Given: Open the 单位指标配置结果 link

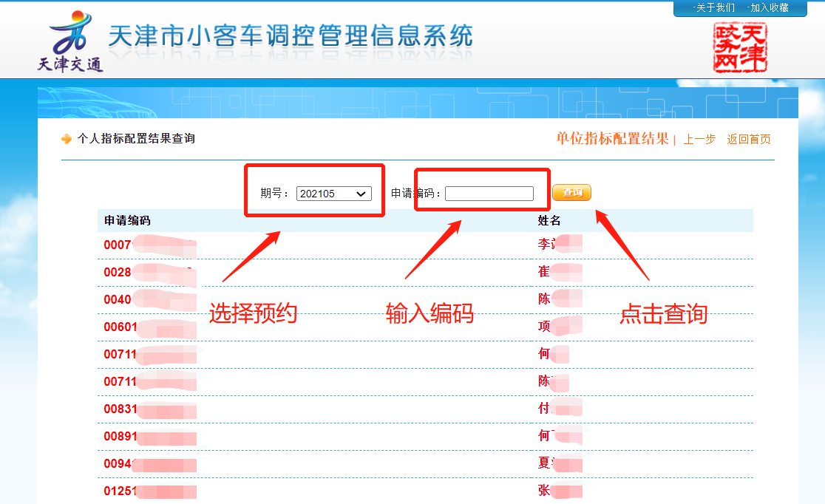Looking at the screenshot, I should tap(612, 138).
